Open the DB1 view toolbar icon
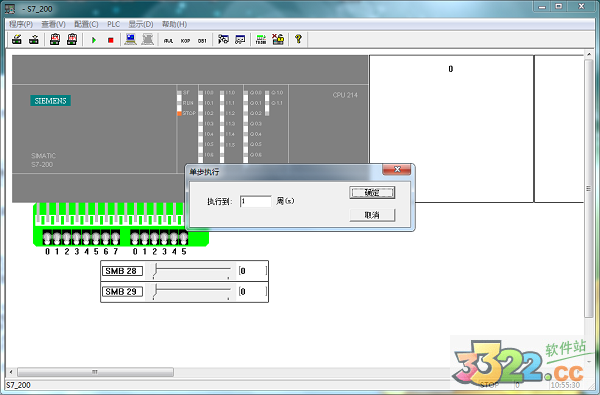 [x=202, y=40]
